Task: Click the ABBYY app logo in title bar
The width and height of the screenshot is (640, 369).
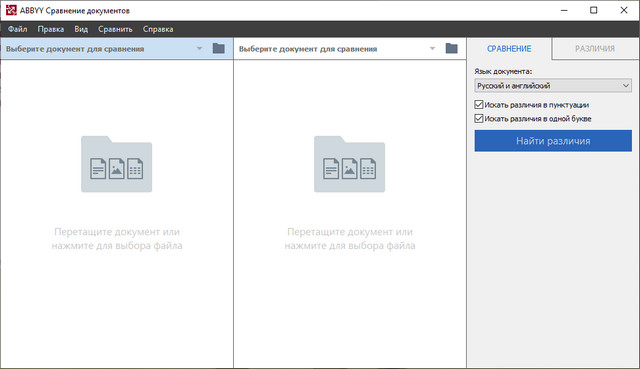Action: pos(11,10)
